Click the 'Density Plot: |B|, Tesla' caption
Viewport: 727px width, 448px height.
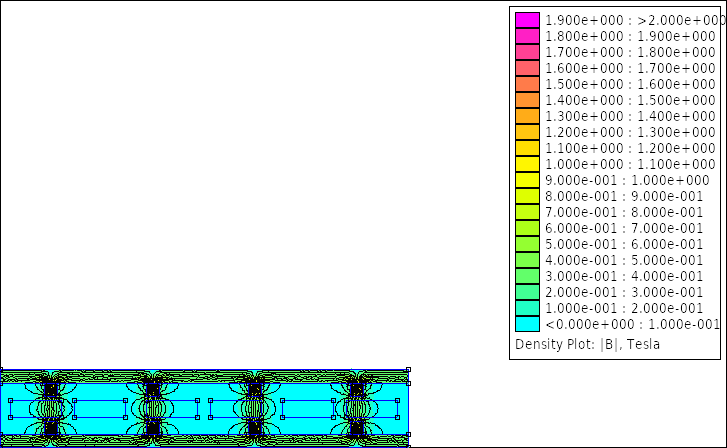(x=587, y=345)
